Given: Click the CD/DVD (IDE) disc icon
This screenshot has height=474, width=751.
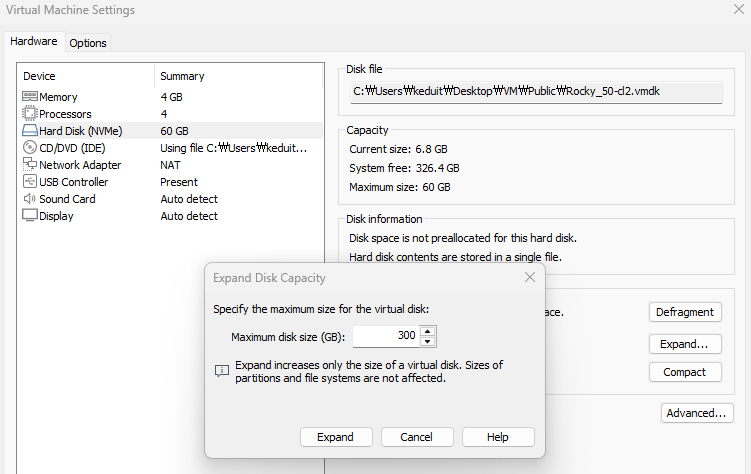Looking at the screenshot, I should pyautogui.click(x=30, y=147).
